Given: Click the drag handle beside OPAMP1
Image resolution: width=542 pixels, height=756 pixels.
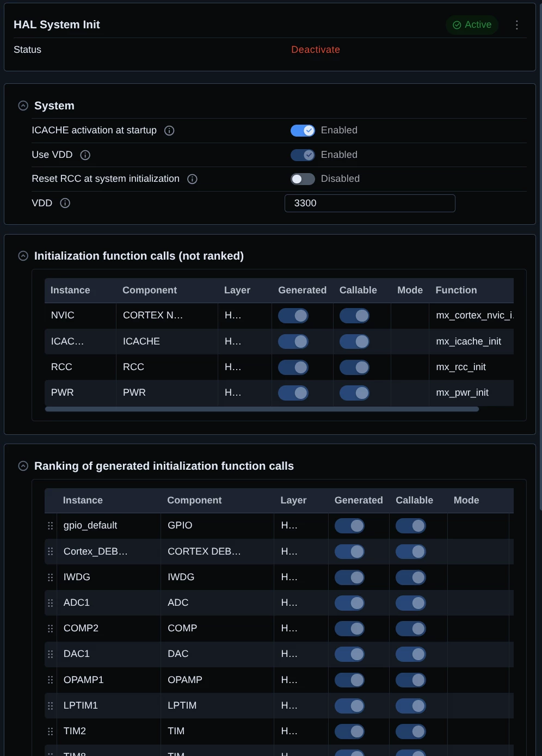Looking at the screenshot, I should pos(51,680).
